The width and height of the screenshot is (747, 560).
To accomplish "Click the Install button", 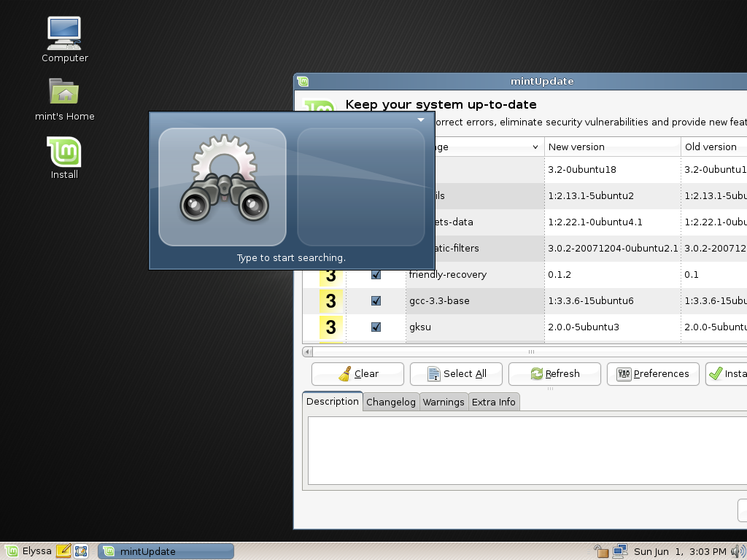I will (727, 374).
